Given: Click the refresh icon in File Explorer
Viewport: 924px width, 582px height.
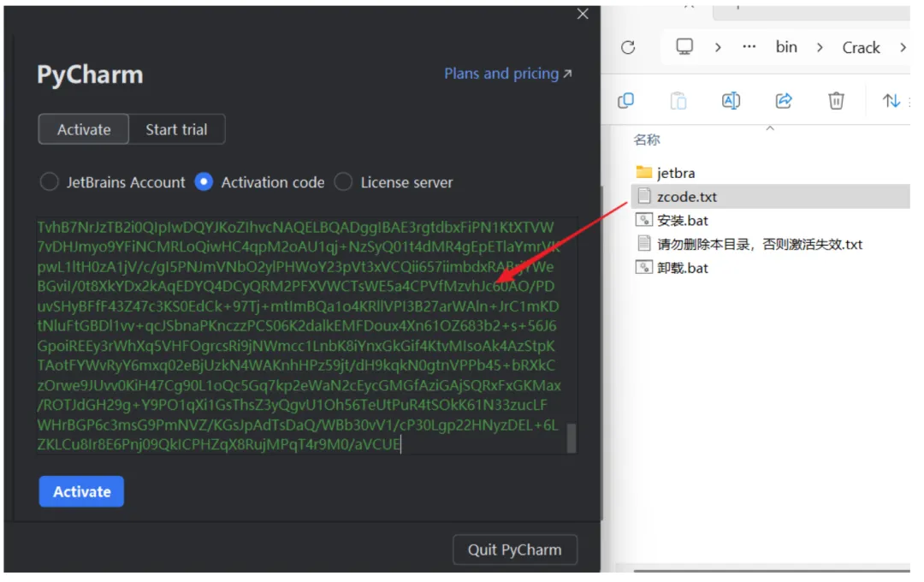Looking at the screenshot, I should [628, 47].
